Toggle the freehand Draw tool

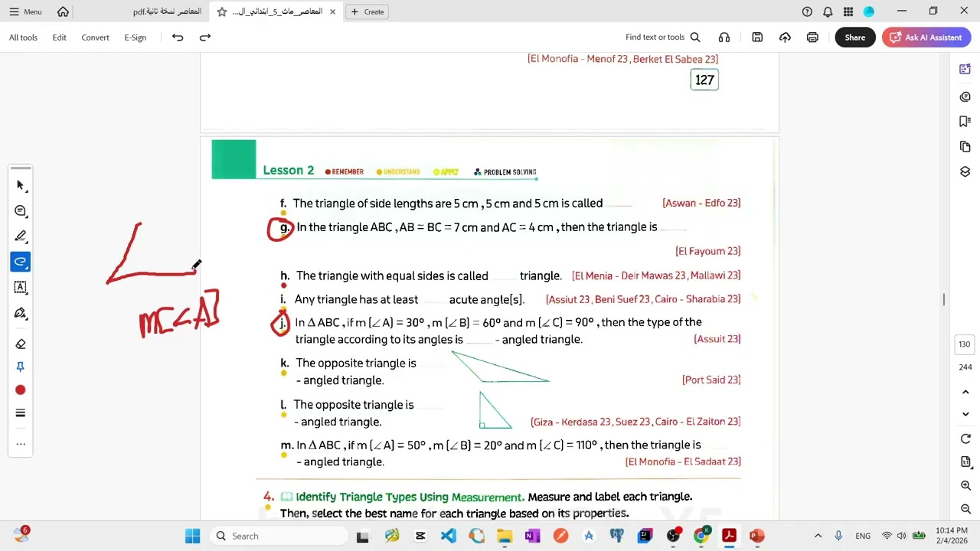point(21,262)
